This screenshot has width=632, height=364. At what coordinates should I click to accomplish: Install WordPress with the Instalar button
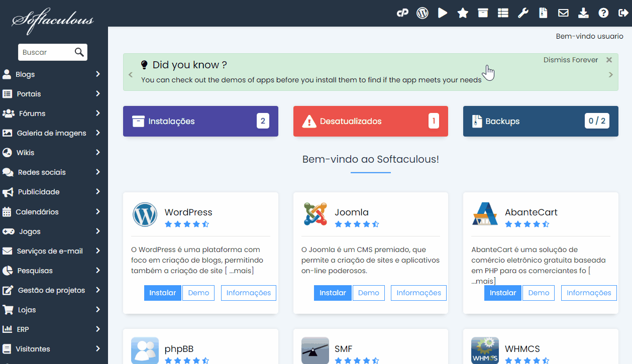[163, 293]
